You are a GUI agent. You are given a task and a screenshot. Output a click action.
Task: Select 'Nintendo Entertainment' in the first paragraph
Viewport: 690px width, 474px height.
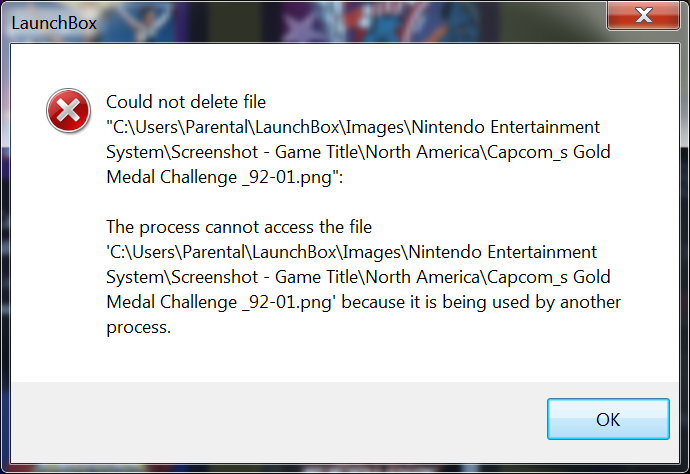tap(506, 127)
